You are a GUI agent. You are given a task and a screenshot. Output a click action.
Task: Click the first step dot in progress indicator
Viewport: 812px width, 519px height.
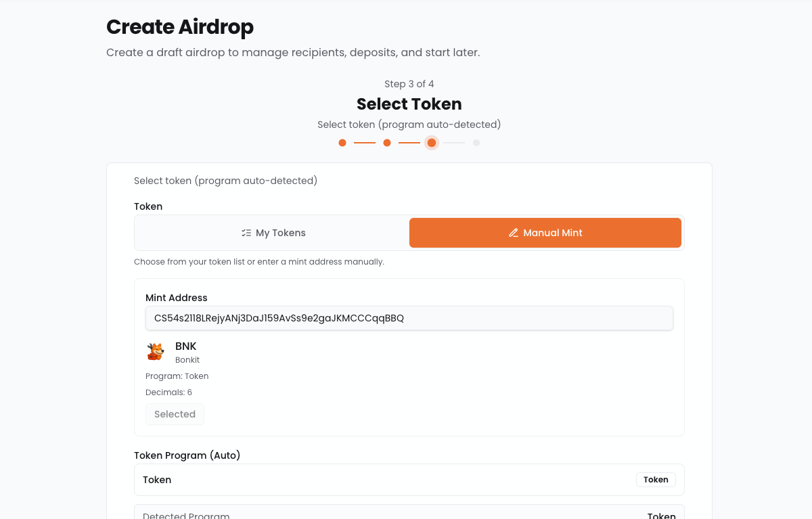click(342, 143)
